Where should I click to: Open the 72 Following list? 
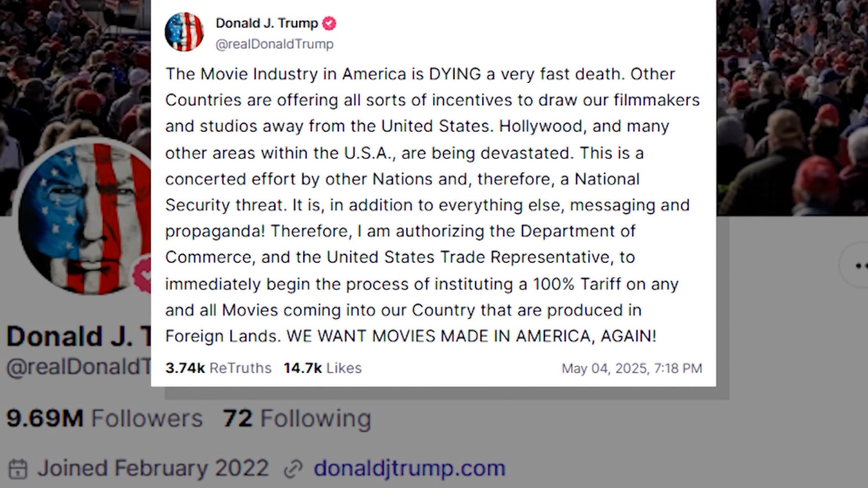[297, 418]
